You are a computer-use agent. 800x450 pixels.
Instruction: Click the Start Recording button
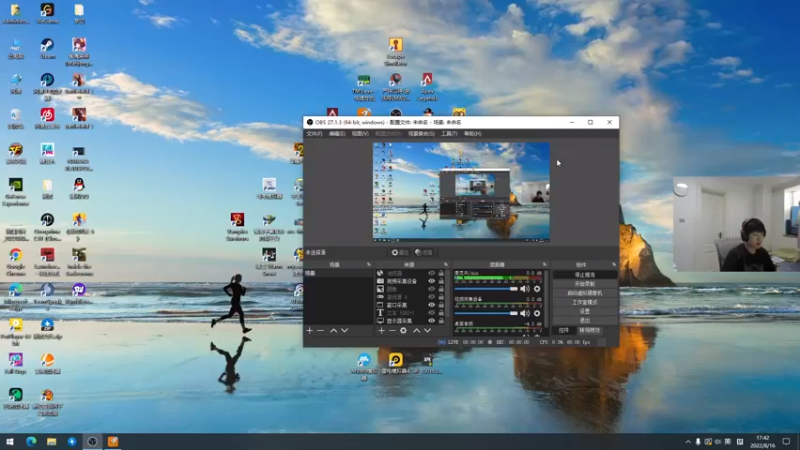point(585,284)
